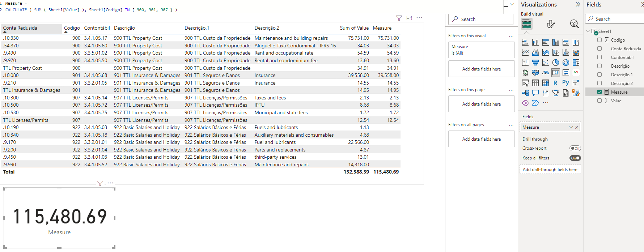Sort table by Codigo column header
The width and height of the screenshot is (644, 252).
[x=72, y=28]
